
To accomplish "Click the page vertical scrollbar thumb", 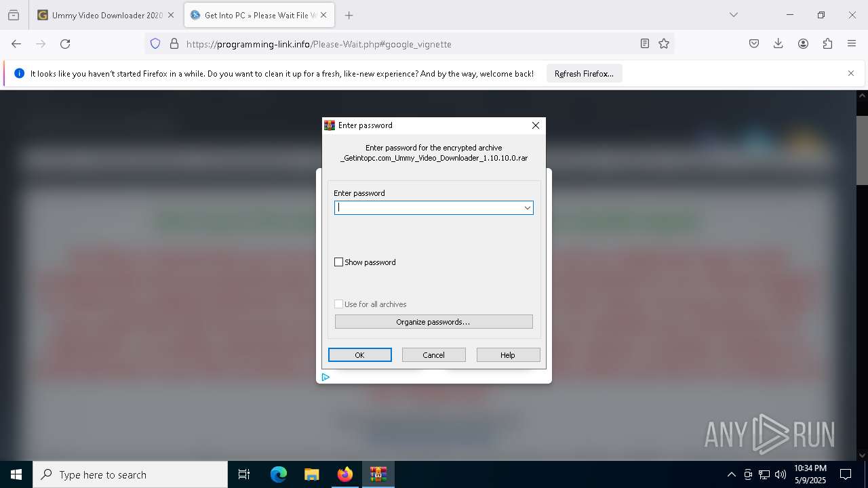I will coord(862,150).
